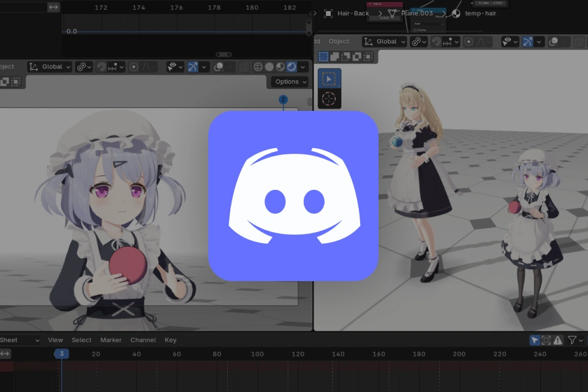
Task: Open Global orientation dropdown in left viewport
Action: 50,67
